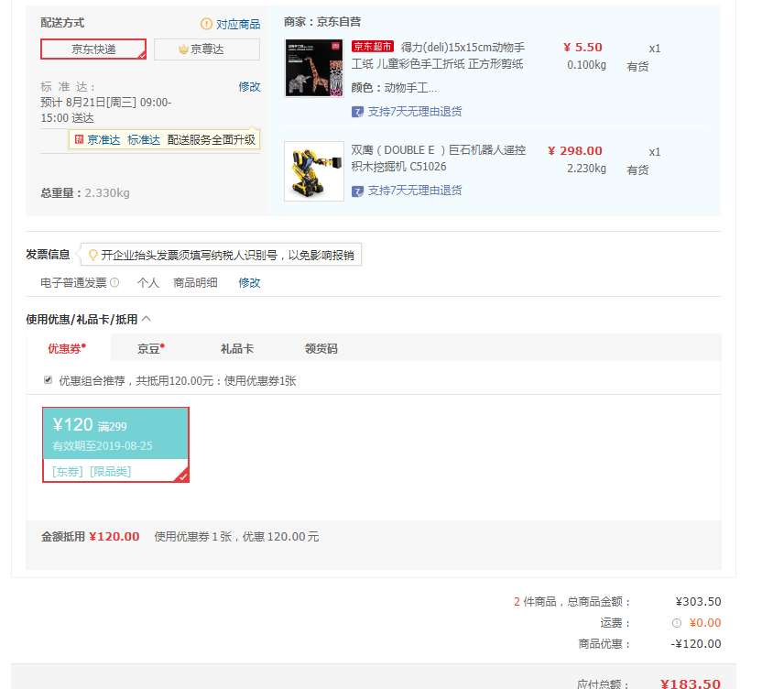Click 支持7天无理由退货 under excavator robot

415,191
